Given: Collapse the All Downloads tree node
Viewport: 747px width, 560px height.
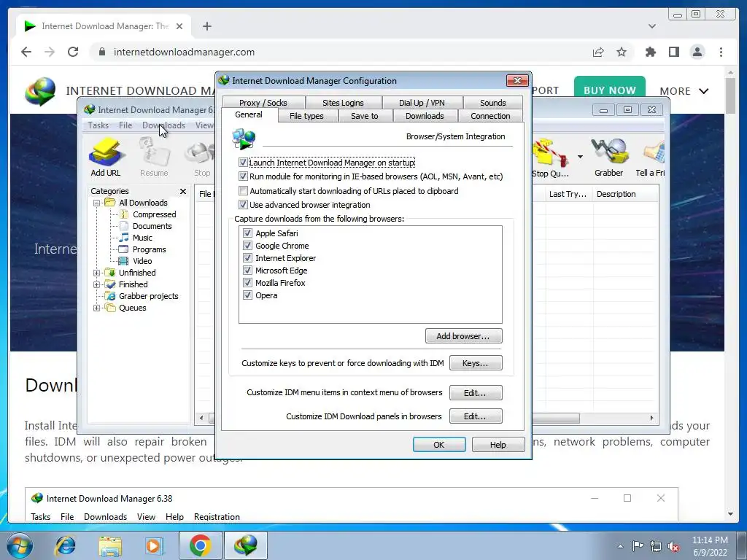Looking at the screenshot, I should click(x=96, y=203).
